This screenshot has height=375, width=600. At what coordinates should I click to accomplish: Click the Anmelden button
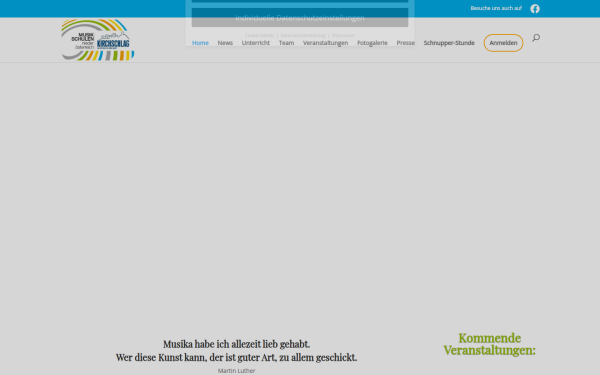[x=503, y=43]
